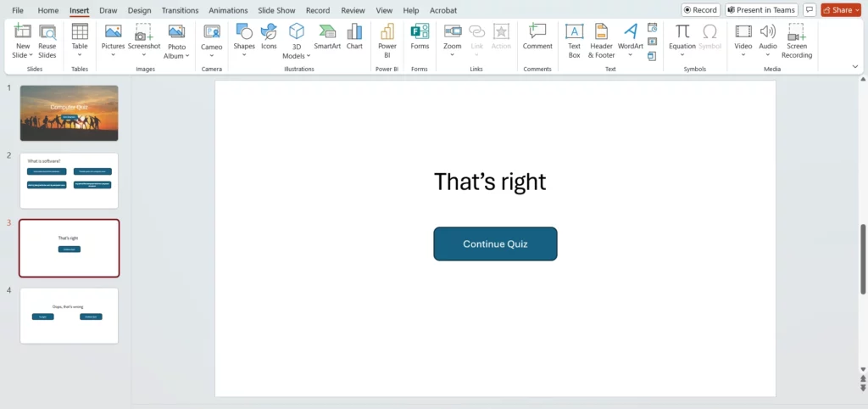Open Screen Recording tool
Screen dimensions: 868x409
point(796,37)
